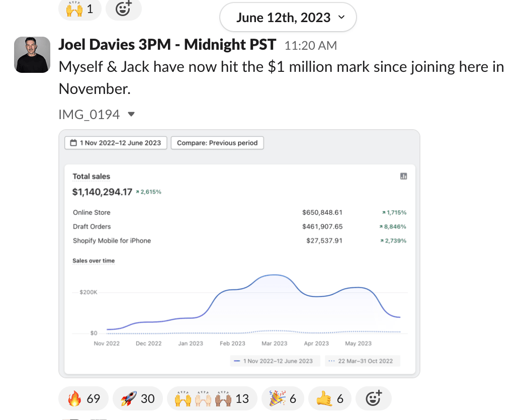Screen dimensions: 523x420
Task: Click the chart report icon in Total sales
Action: tap(403, 176)
